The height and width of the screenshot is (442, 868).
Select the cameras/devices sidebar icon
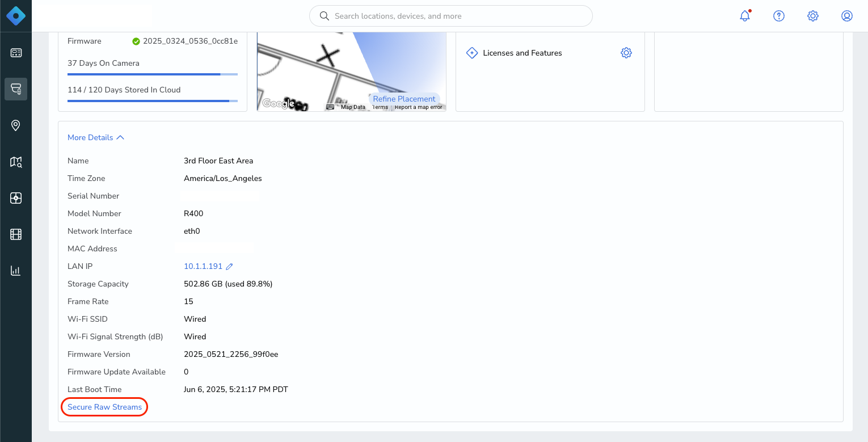[16, 89]
